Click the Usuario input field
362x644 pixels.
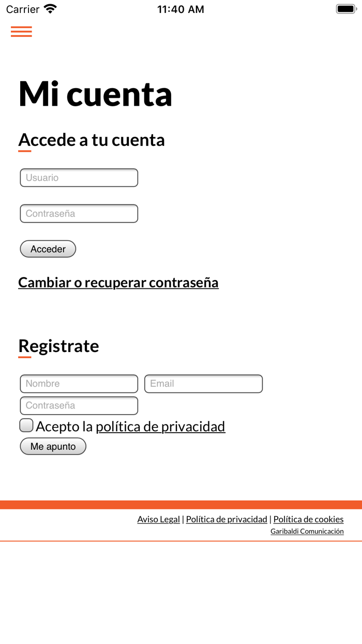79,177
